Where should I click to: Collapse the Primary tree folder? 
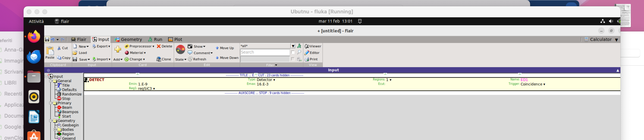point(50,103)
